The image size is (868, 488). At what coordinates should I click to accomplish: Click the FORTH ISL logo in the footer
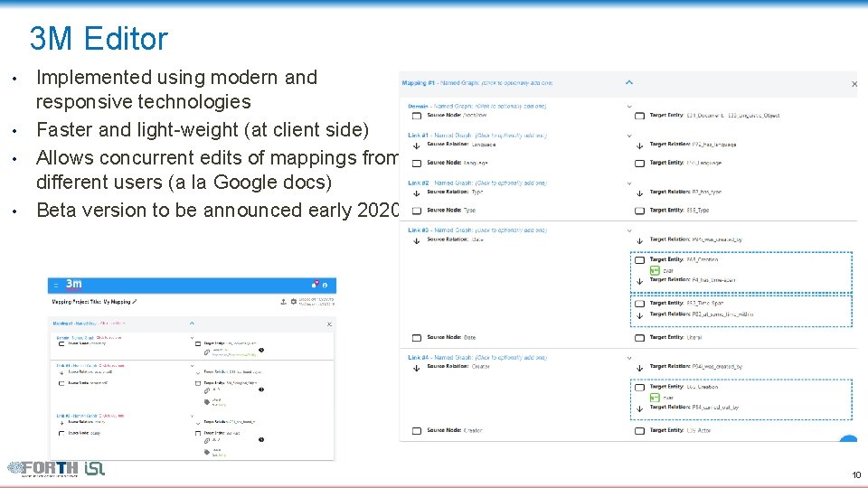click(56, 469)
